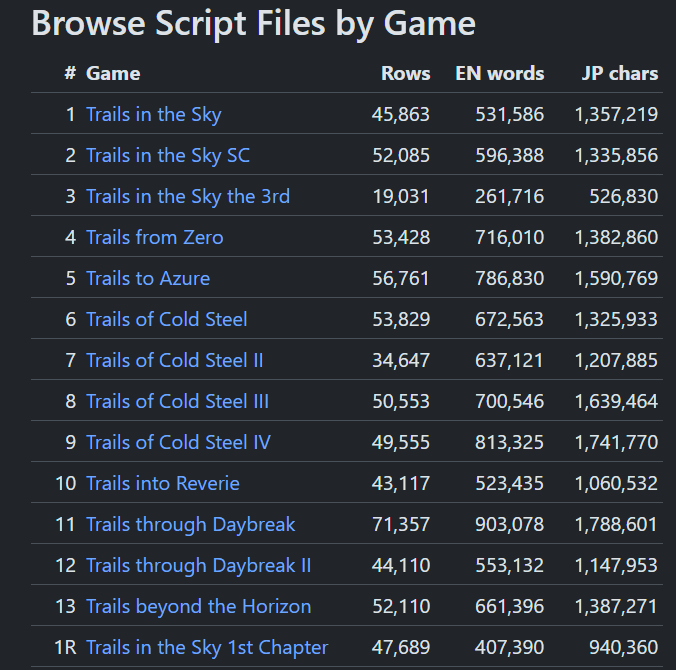Select the EN words value 661,396

pos(510,607)
